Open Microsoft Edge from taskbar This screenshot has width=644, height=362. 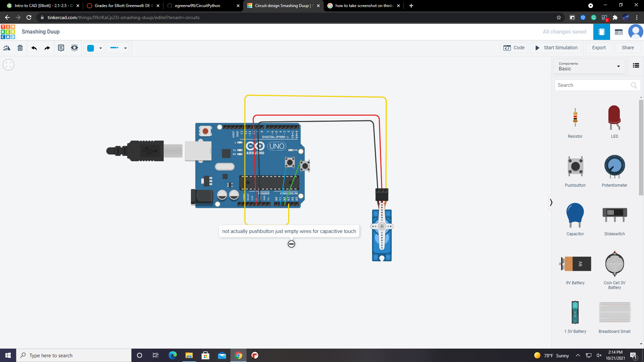pos(172,355)
